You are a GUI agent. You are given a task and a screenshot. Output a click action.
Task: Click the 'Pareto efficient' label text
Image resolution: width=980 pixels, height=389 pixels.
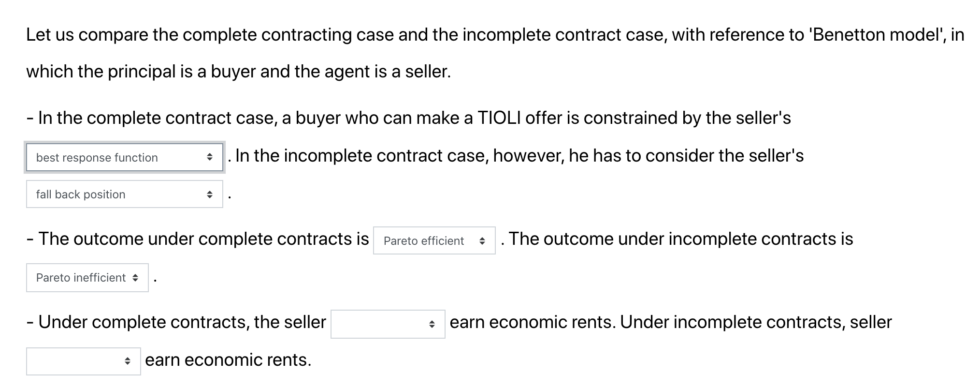click(423, 240)
